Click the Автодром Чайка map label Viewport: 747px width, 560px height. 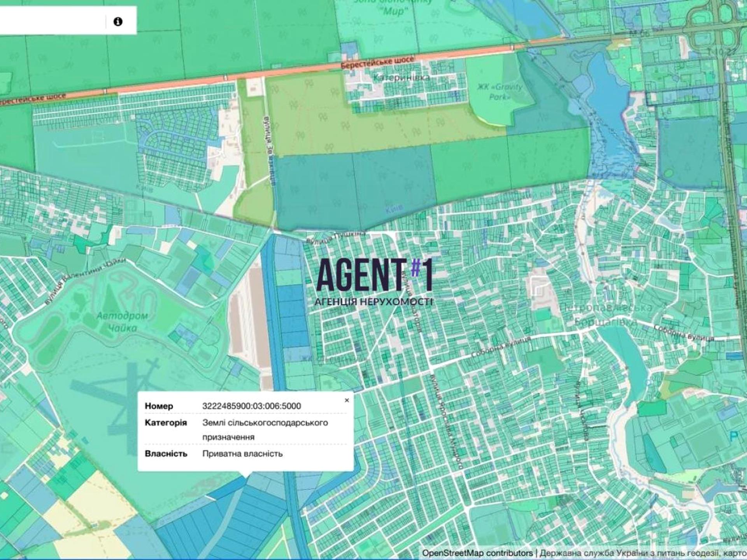[122, 322]
